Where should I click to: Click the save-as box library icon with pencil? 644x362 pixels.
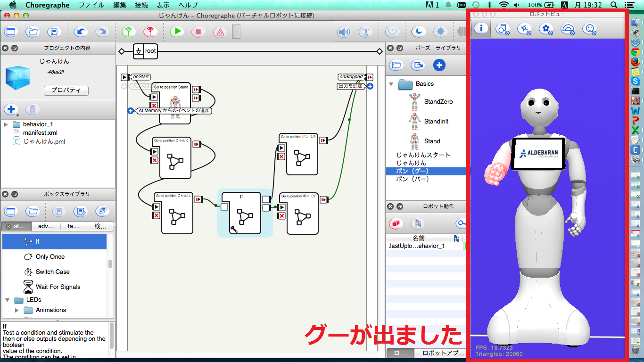tap(80, 211)
